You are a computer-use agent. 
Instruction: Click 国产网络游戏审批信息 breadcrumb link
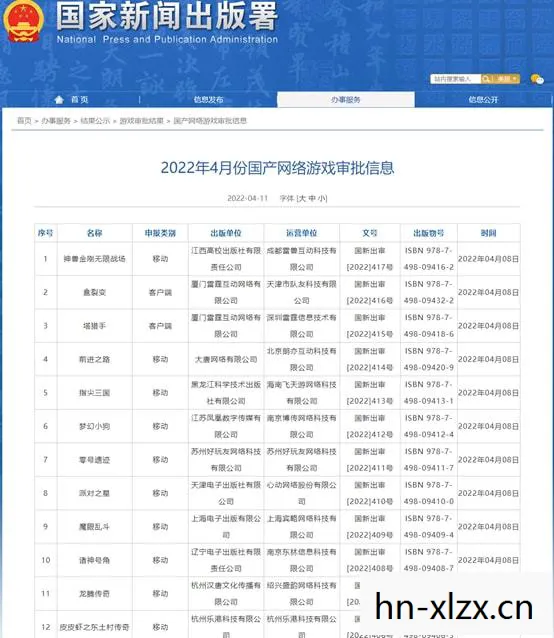coord(210,120)
